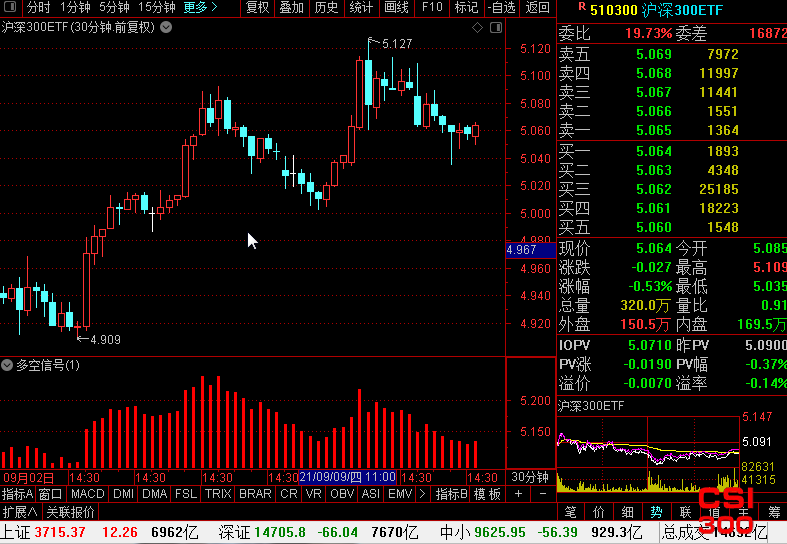Remove from watchlist via -自选

click(x=501, y=7)
